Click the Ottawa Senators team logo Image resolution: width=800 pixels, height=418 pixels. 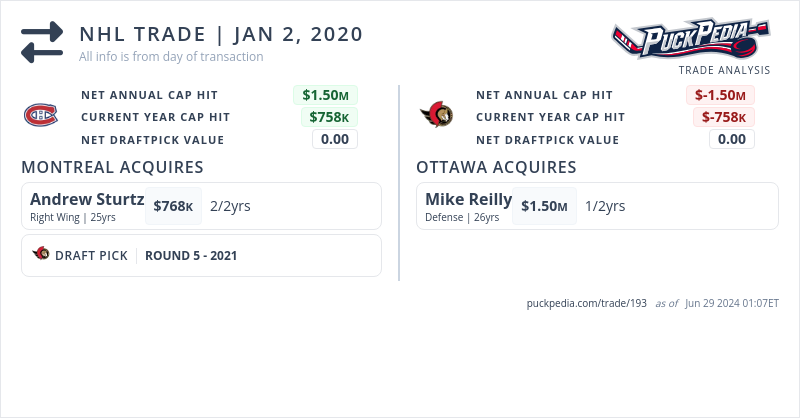click(x=436, y=116)
